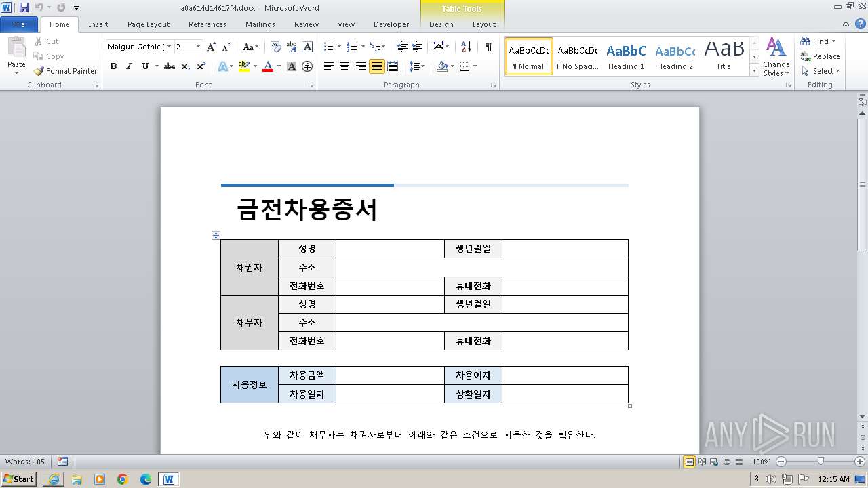
Task: Switch to Full Screen Reading view
Action: click(x=701, y=462)
